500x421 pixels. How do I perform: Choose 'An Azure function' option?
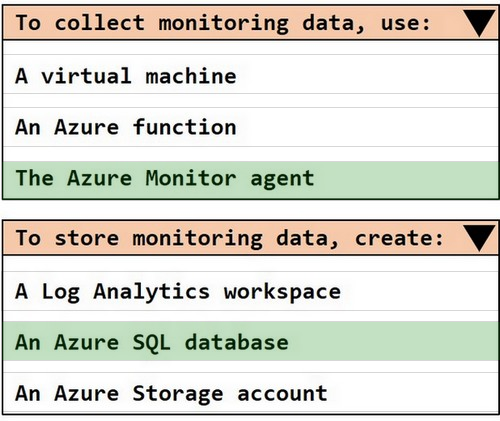(x=251, y=127)
